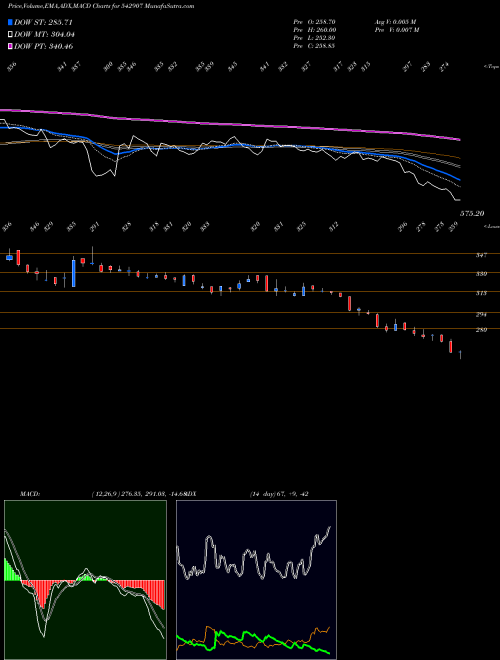Click the 'Pre C: 258.85' value
Image resolution: width=500 pixels, height=660 pixels.
coord(314,46)
